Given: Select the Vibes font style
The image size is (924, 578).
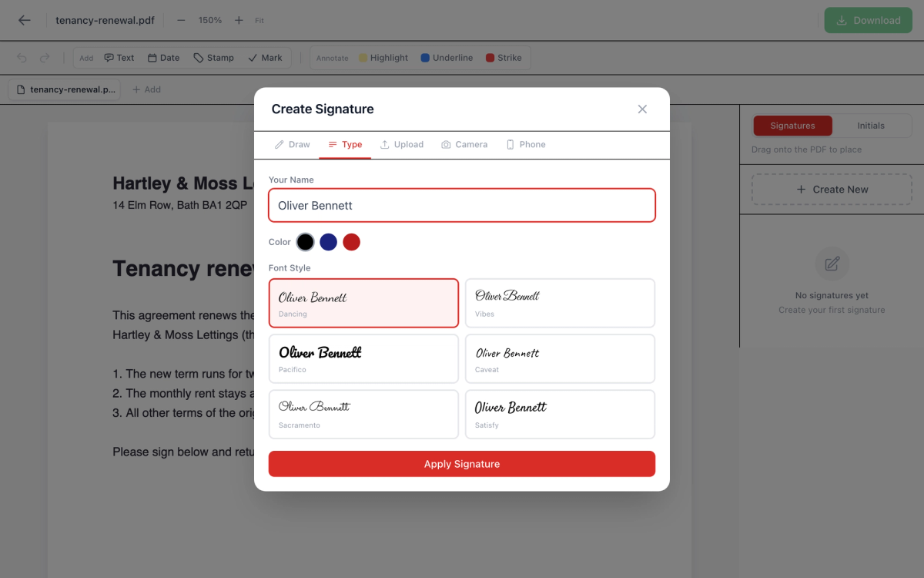Looking at the screenshot, I should pos(560,304).
